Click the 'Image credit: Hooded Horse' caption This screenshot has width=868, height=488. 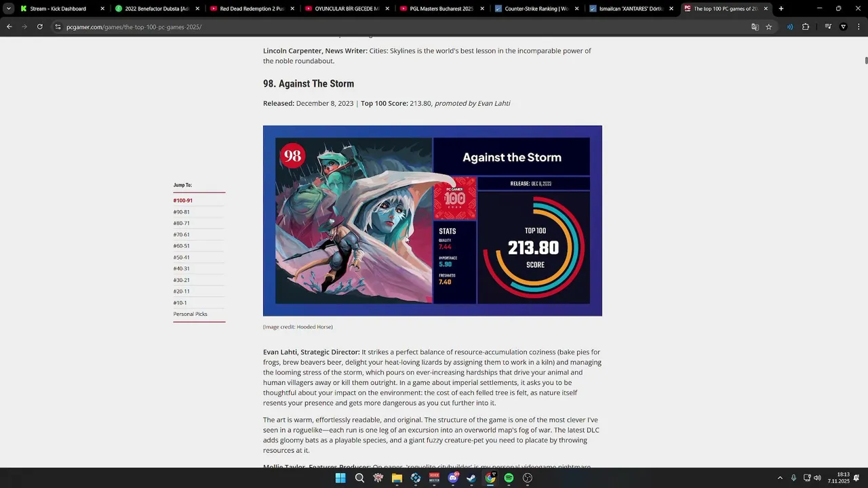click(x=298, y=327)
